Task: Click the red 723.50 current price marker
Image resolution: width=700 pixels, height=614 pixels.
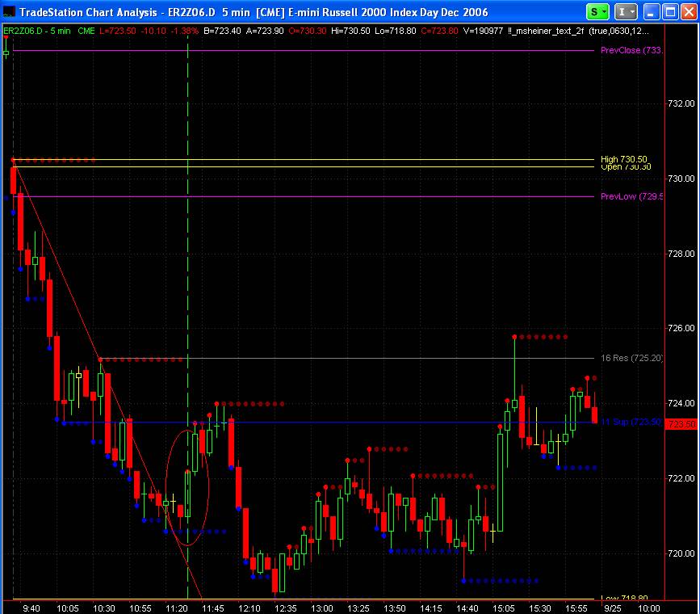Action: [x=681, y=424]
